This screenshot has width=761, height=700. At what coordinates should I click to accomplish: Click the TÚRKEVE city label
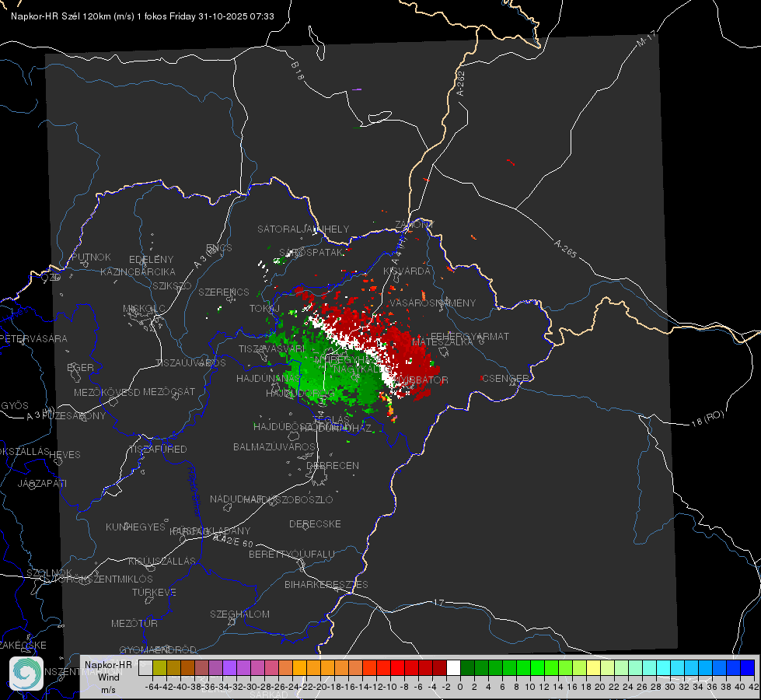pyautogui.click(x=155, y=592)
